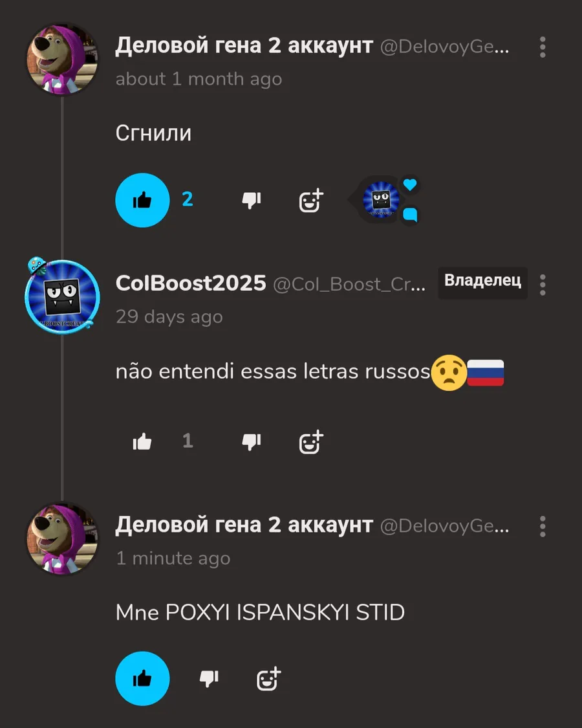The height and width of the screenshot is (728, 582).
Task: Open the Деловой гена avatar on the top comment
Action: 62,59
